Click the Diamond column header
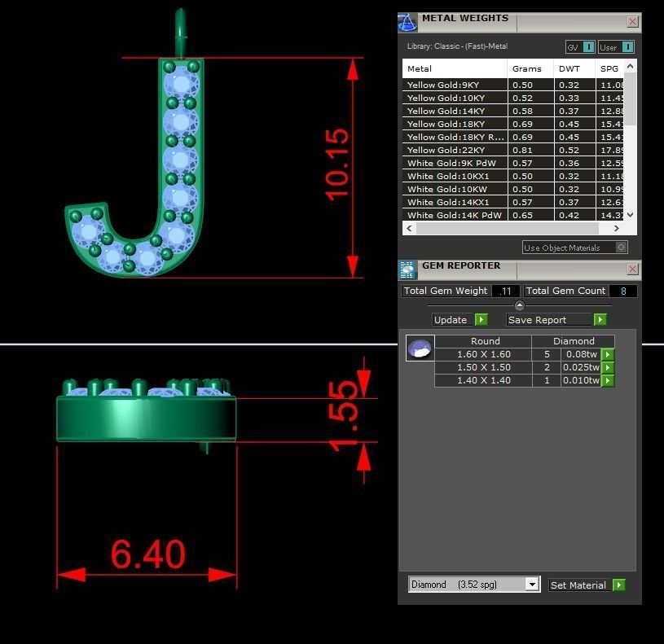The height and width of the screenshot is (644, 664). (x=574, y=341)
